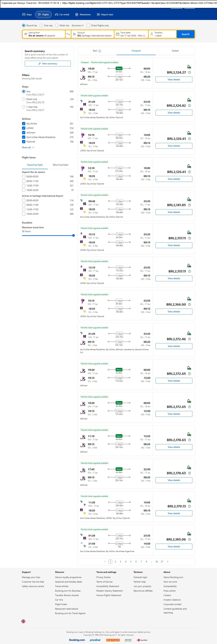Select the One way radio button
Viewport: 217px width, 644px height.
(41, 25)
